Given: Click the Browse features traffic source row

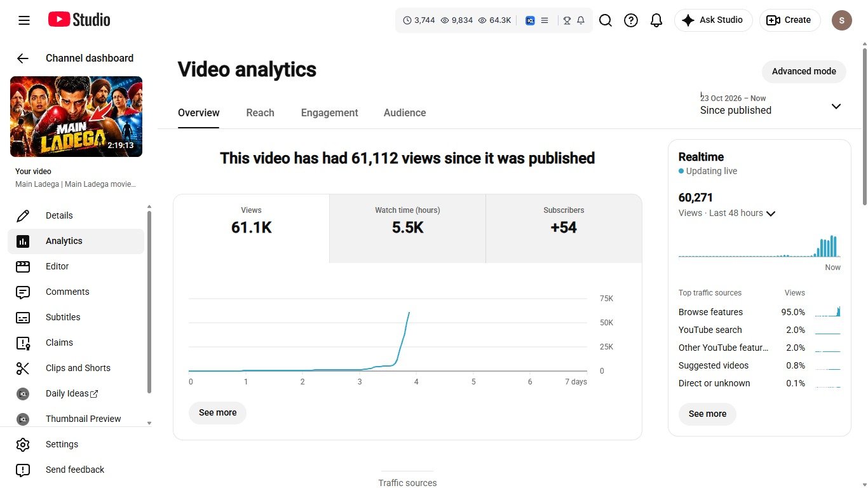Looking at the screenshot, I should [x=759, y=312].
